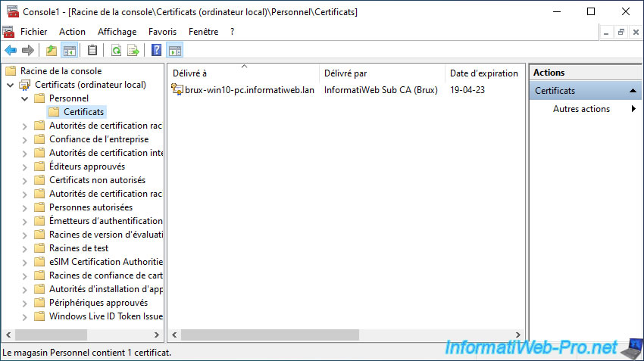Select Racines de confiance de carte tree item
The width and height of the screenshot is (644, 361).
pyautogui.click(x=106, y=275)
